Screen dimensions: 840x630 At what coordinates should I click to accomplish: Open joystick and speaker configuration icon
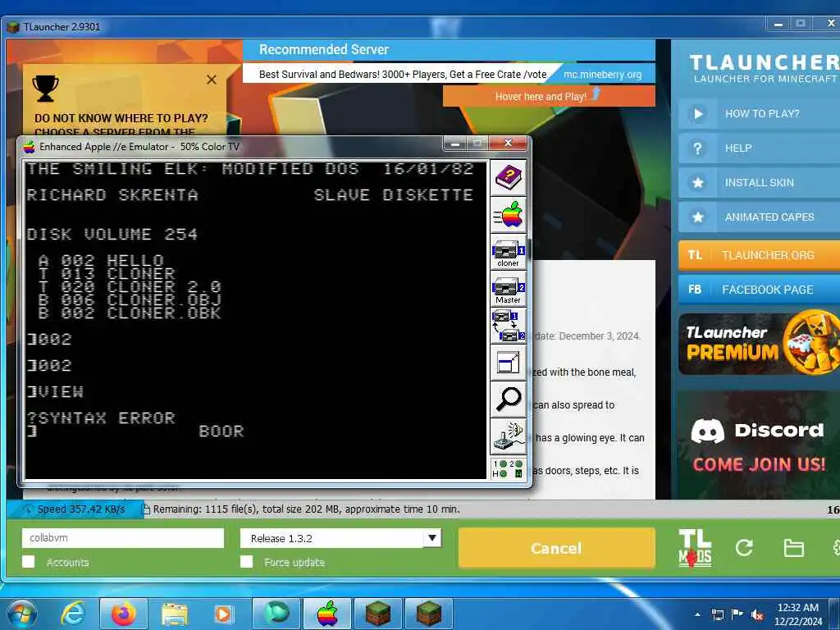508,436
